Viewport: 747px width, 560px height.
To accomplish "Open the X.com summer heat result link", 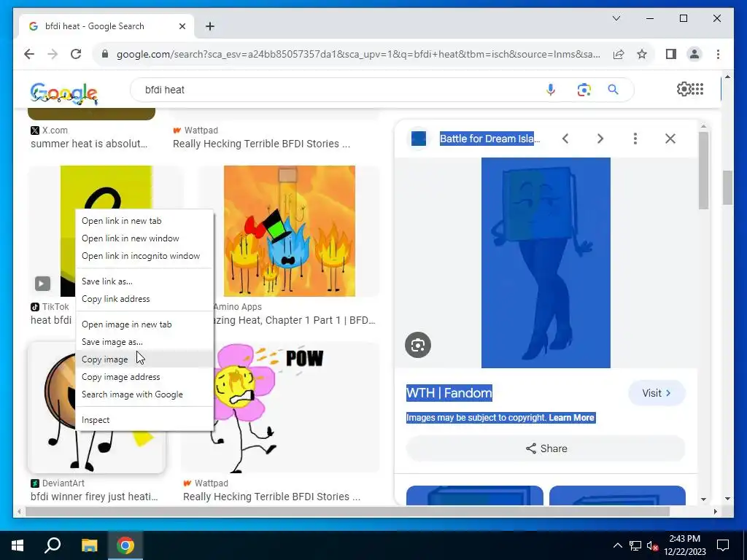I will (89, 144).
